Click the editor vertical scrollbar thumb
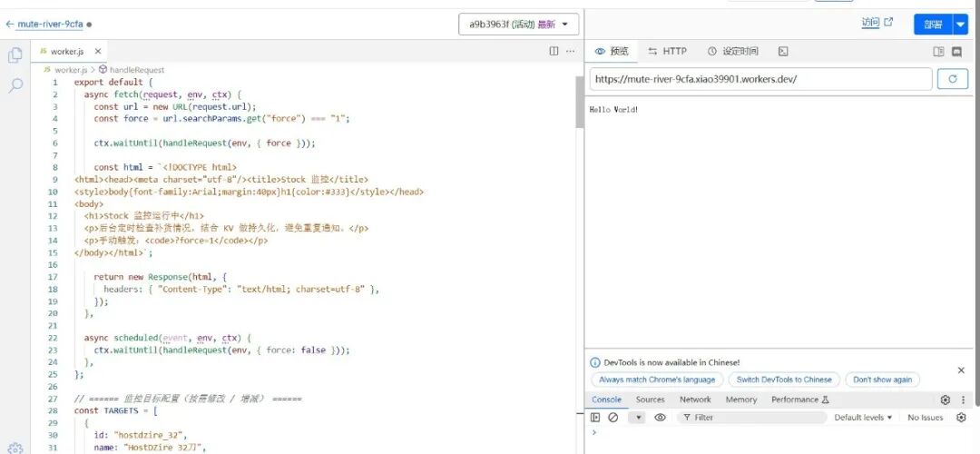This screenshot has height=454, width=980. tap(579, 103)
